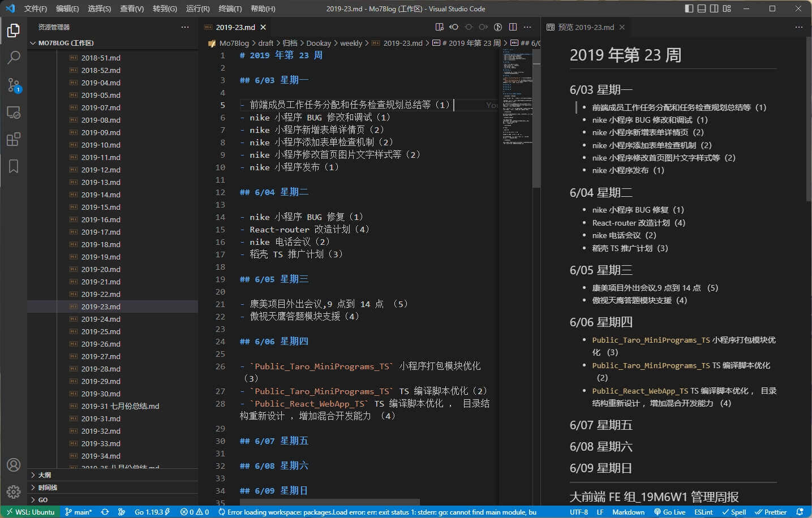This screenshot has width=812, height=518.
Task: Open the 运行(R) menu
Action: 197,8
